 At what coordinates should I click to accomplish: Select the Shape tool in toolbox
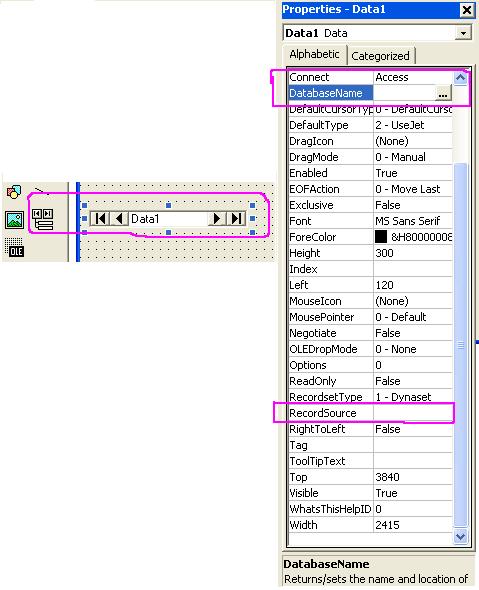[x=14, y=192]
